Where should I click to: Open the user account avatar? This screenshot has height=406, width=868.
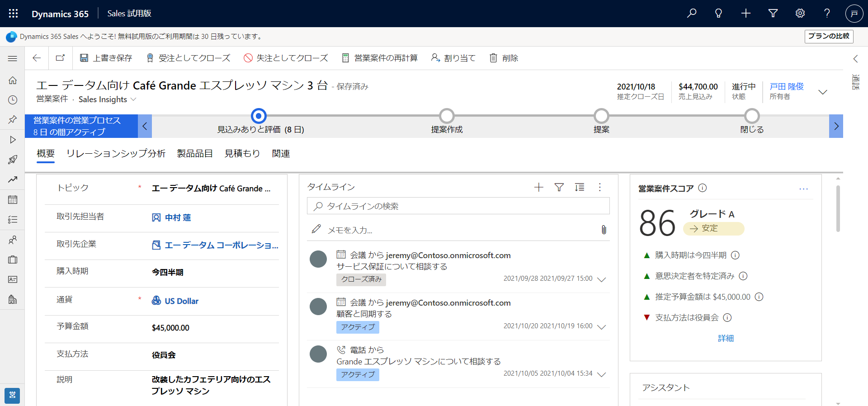pos(854,14)
